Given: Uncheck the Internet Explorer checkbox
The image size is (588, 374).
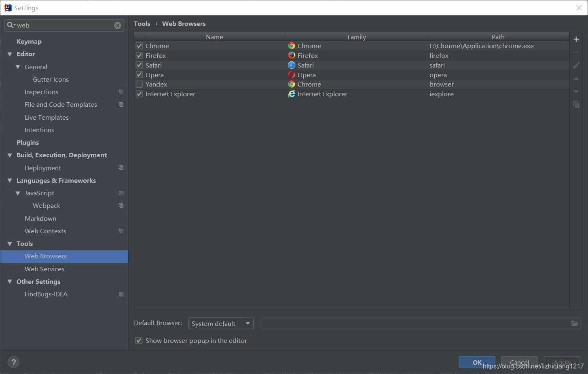Looking at the screenshot, I should 140,94.
